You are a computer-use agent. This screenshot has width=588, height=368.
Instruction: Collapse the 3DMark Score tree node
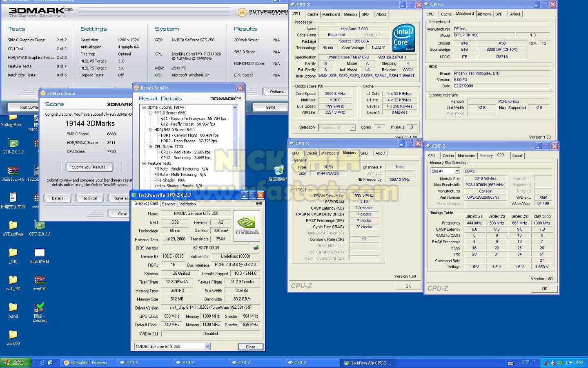coord(144,108)
